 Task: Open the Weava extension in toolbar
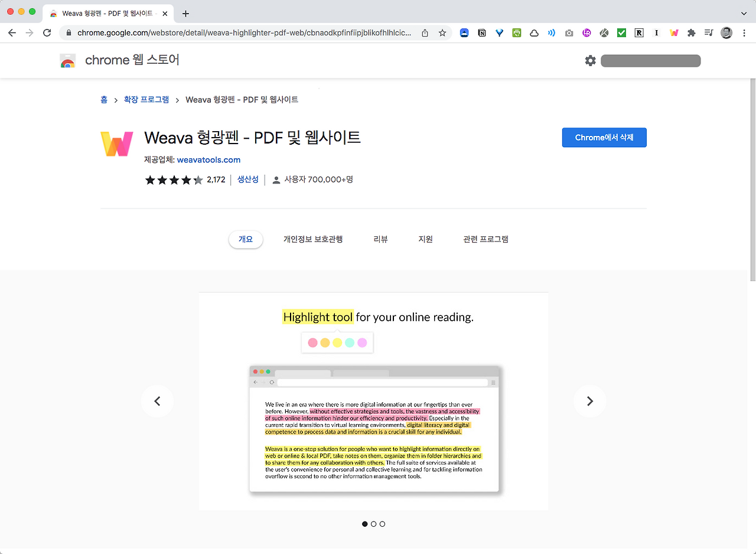(674, 33)
